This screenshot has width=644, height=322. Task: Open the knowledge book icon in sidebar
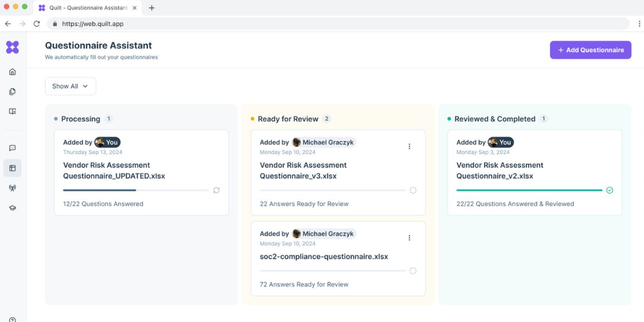pyautogui.click(x=12, y=111)
